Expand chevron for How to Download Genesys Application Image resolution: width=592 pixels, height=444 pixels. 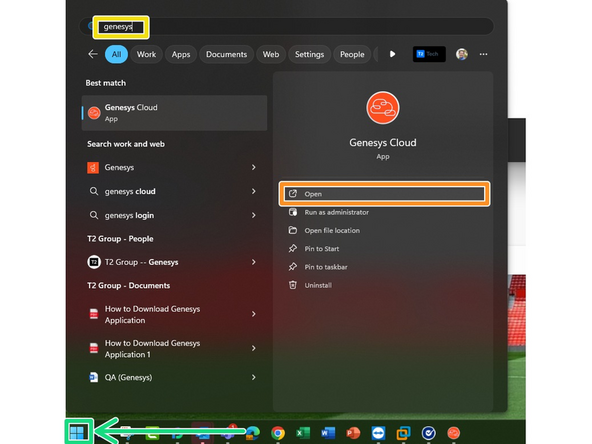click(254, 314)
